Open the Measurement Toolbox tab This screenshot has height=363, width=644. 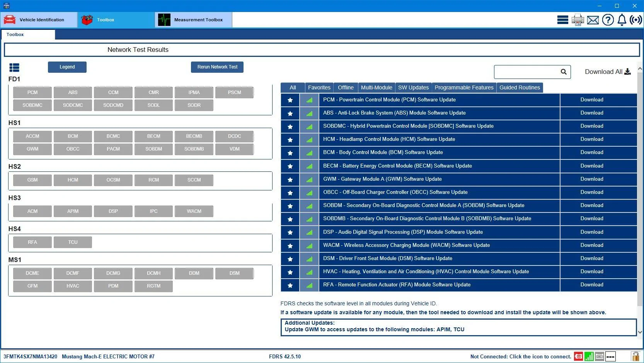(193, 20)
